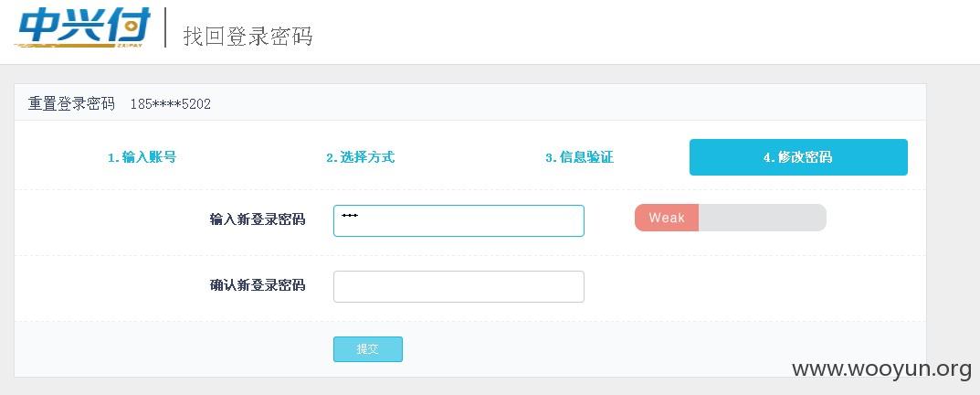The height and width of the screenshot is (395, 980).
Task: Click the 输入新登录密码 label
Action: click(258, 219)
